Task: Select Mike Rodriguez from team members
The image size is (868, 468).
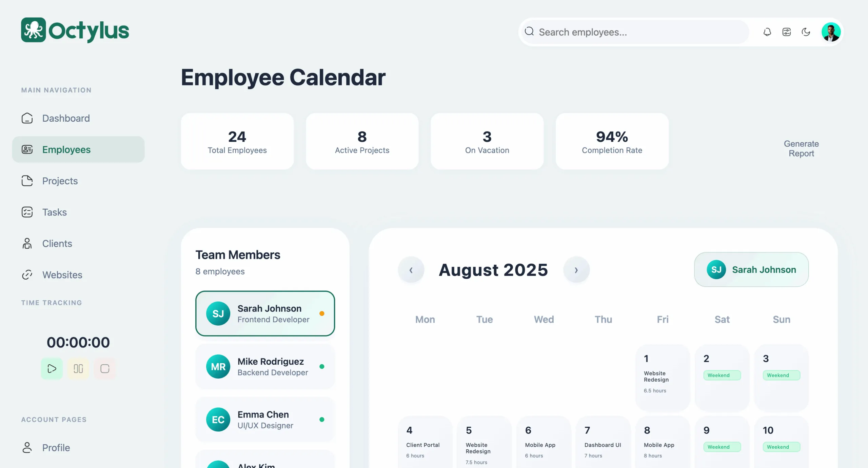Action: (x=265, y=366)
